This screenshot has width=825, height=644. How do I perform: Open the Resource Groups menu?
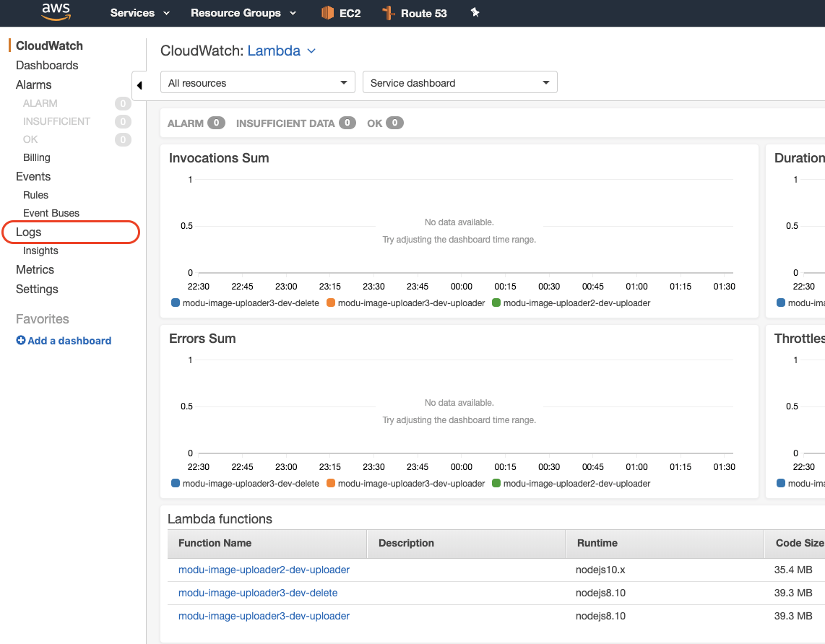click(243, 12)
